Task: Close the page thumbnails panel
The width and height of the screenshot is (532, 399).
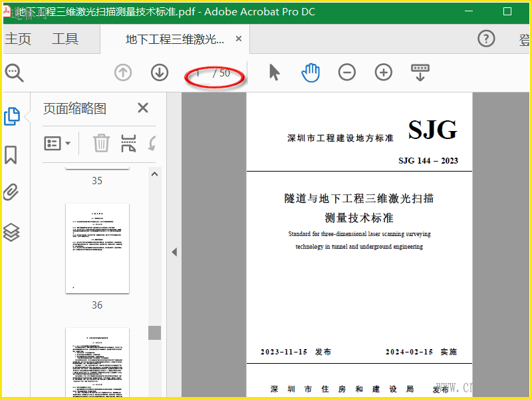Action: coord(143,108)
